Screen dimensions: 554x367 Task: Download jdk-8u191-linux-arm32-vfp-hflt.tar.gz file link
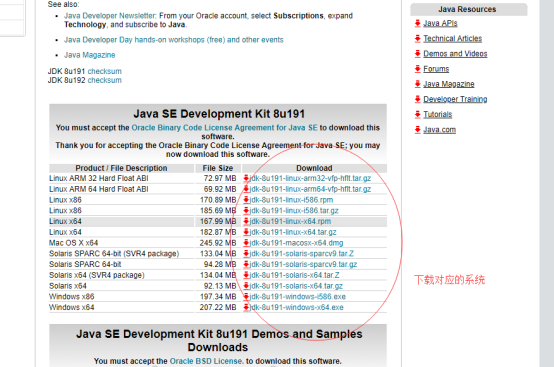[x=310, y=178]
